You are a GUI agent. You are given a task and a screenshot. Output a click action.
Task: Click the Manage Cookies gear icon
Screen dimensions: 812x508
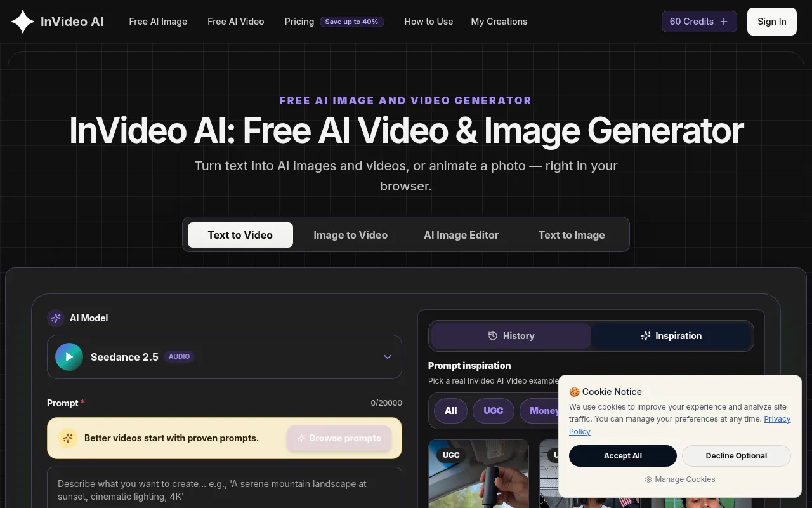648,479
